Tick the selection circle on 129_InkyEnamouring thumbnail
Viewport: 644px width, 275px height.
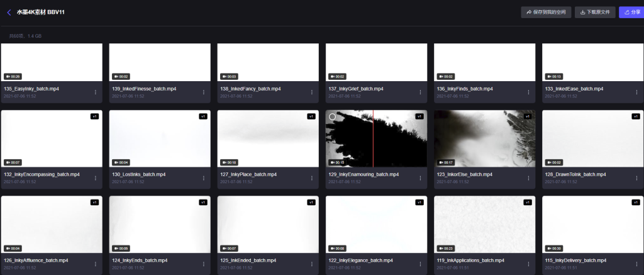click(332, 117)
